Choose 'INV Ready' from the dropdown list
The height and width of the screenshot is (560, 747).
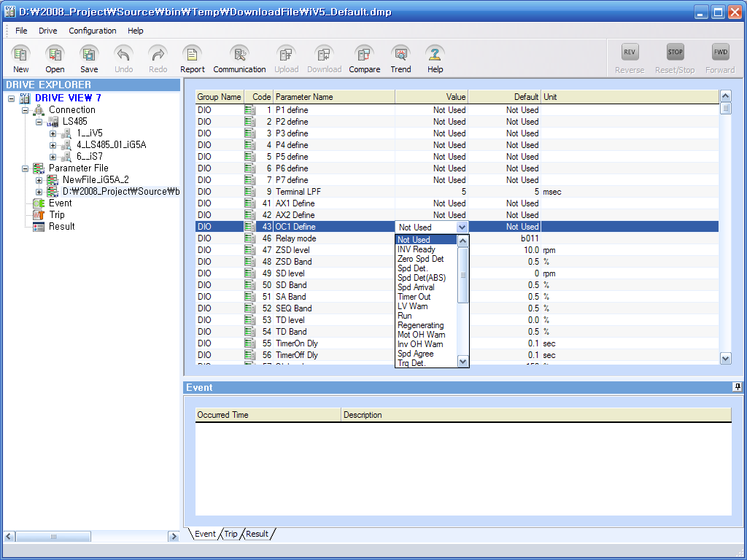[417, 249]
